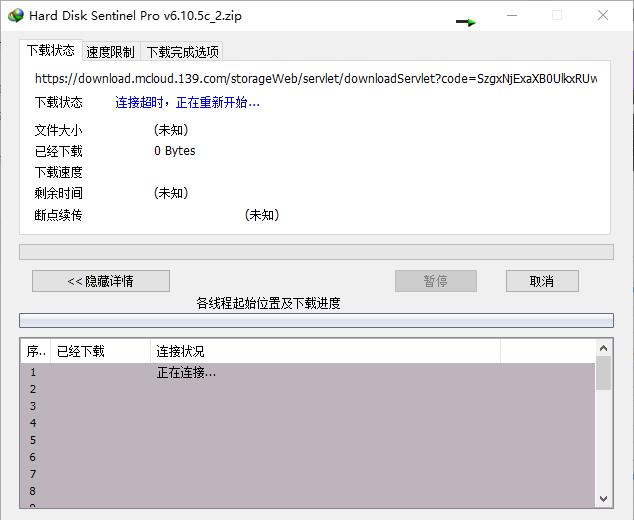This screenshot has width=634, height=520.
Task: Click the 0 Bytes downloaded value
Action: [x=175, y=151]
